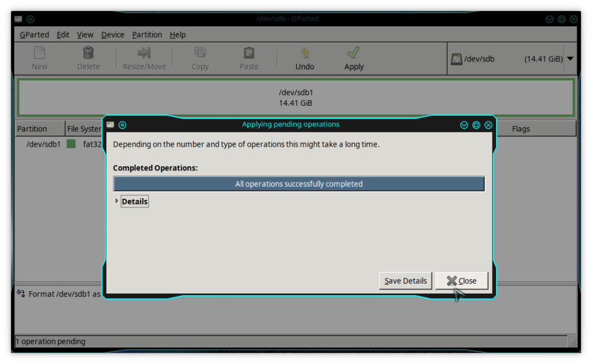
Task: Click the green Apply checkmark icon
Action: tap(354, 53)
